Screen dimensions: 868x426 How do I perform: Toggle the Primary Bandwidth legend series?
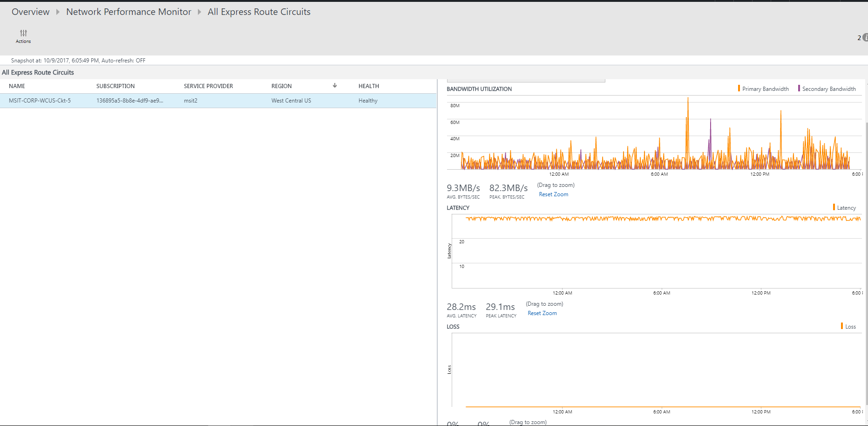tap(765, 89)
